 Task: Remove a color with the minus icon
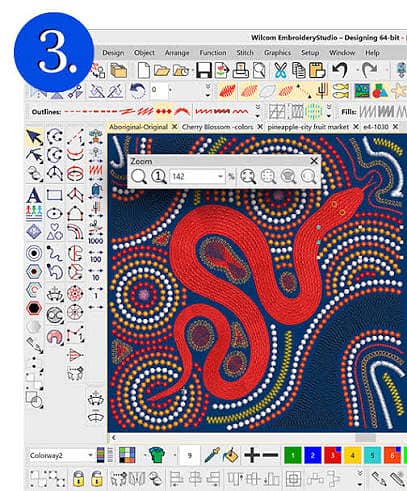pyautogui.click(x=270, y=455)
